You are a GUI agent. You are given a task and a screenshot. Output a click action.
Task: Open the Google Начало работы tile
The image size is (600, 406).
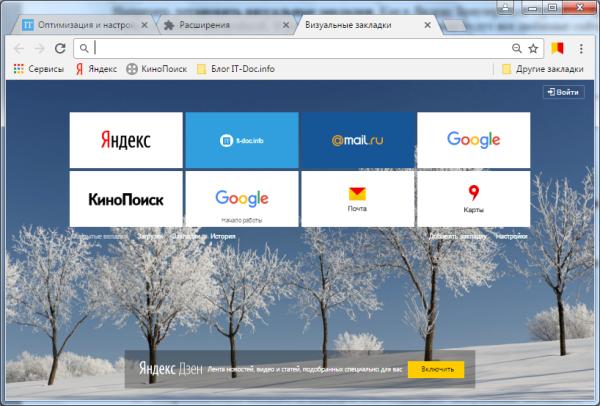coord(242,199)
